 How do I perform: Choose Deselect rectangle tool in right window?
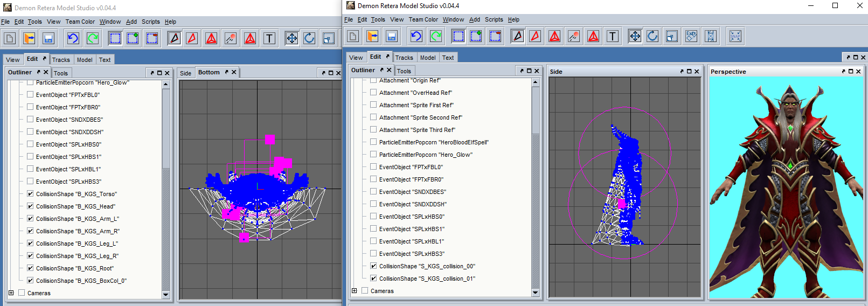pyautogui.click(x=495, y=36)
